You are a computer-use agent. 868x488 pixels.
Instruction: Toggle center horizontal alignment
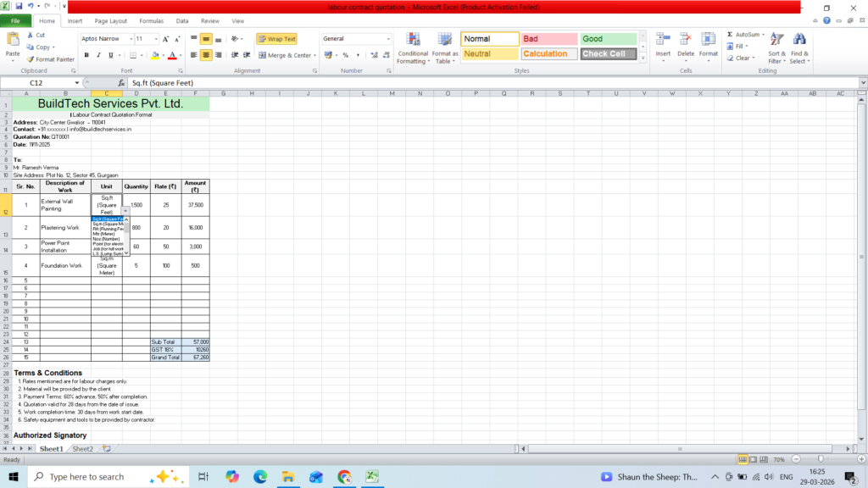(206, 55)
